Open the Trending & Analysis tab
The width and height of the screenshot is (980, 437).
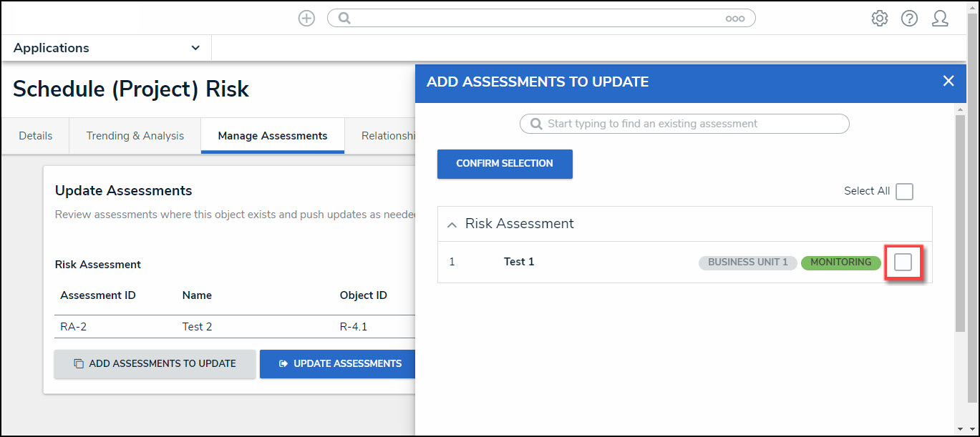tap(135, 136)
